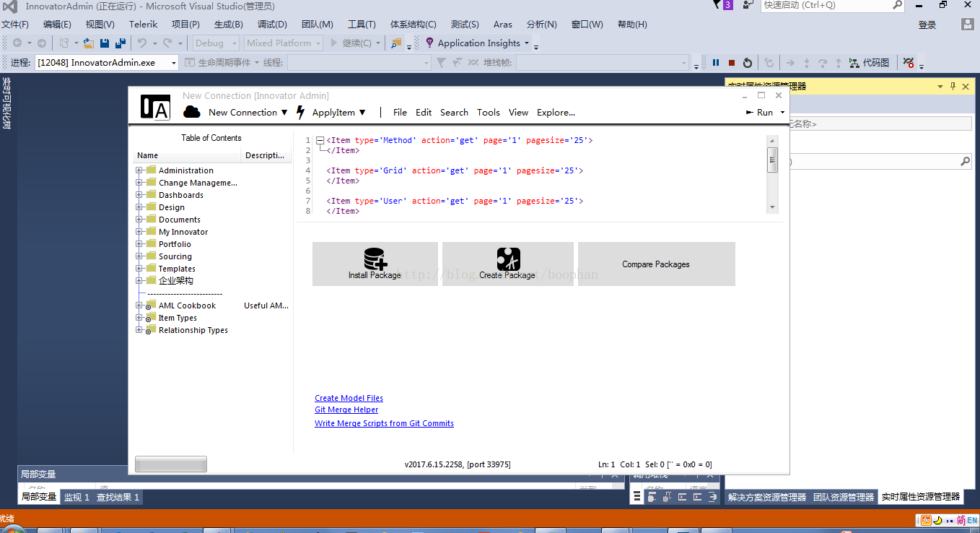980x533 pixels.
Task: Select the Relationship Types item
Action: 193,330
